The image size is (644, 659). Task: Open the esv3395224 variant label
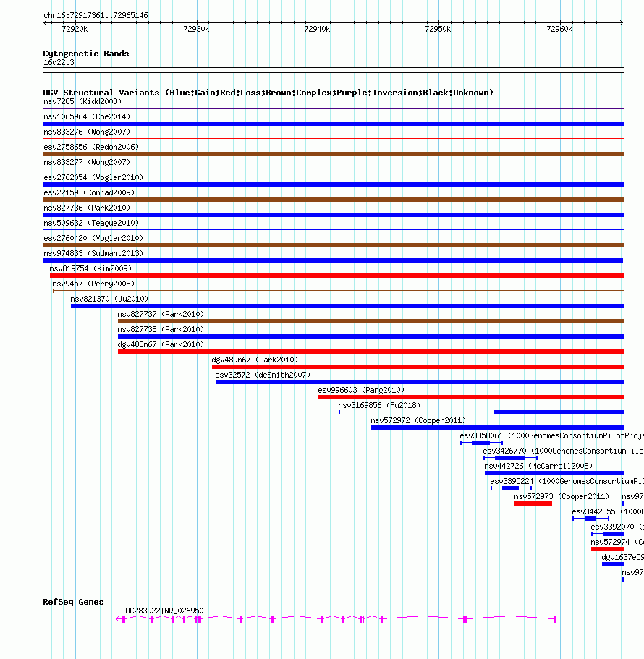(567, 481)
